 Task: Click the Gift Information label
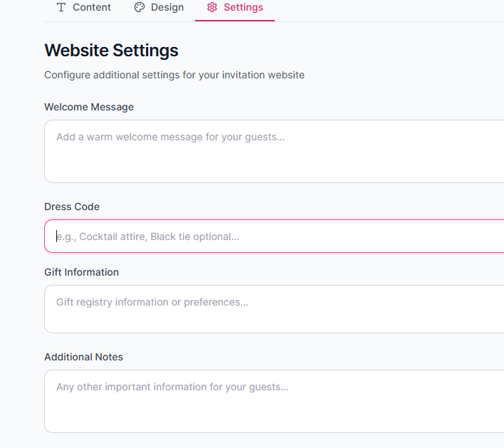click(x=82, y=272)
